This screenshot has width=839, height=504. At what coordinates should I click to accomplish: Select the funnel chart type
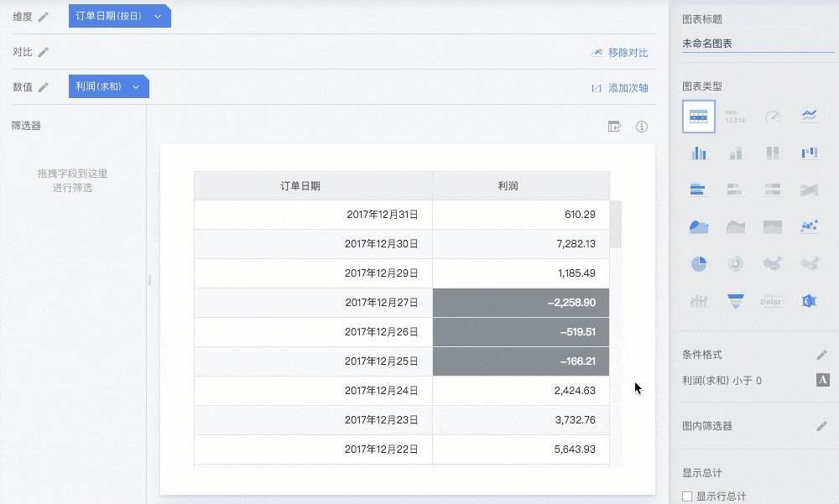[736, 301]
